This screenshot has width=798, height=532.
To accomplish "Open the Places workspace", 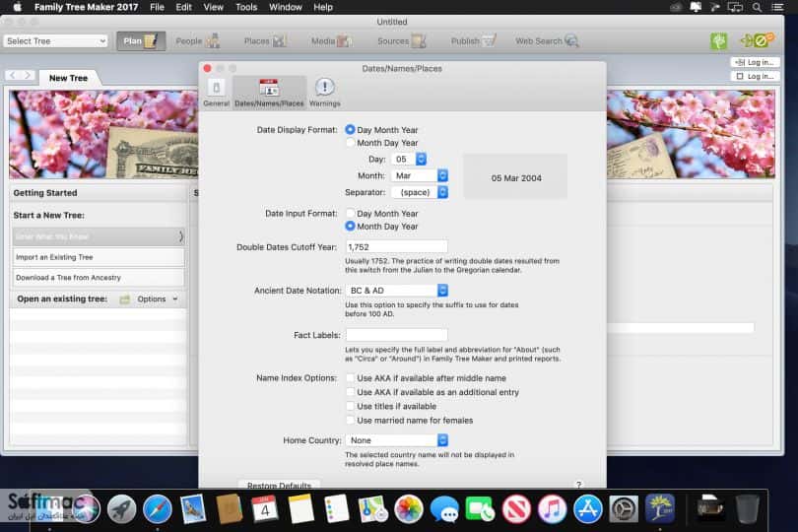I will (x=265, y=41).
